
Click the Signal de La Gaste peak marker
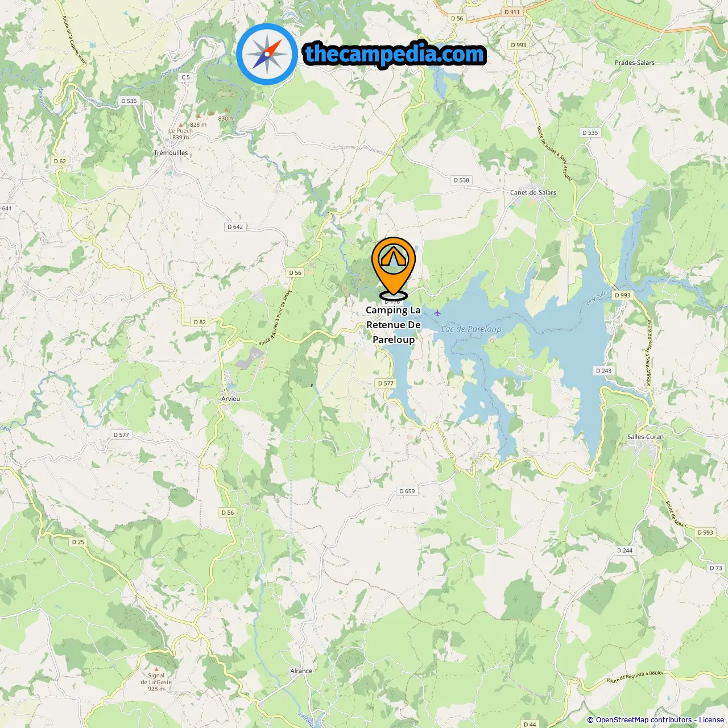point(156,669)
